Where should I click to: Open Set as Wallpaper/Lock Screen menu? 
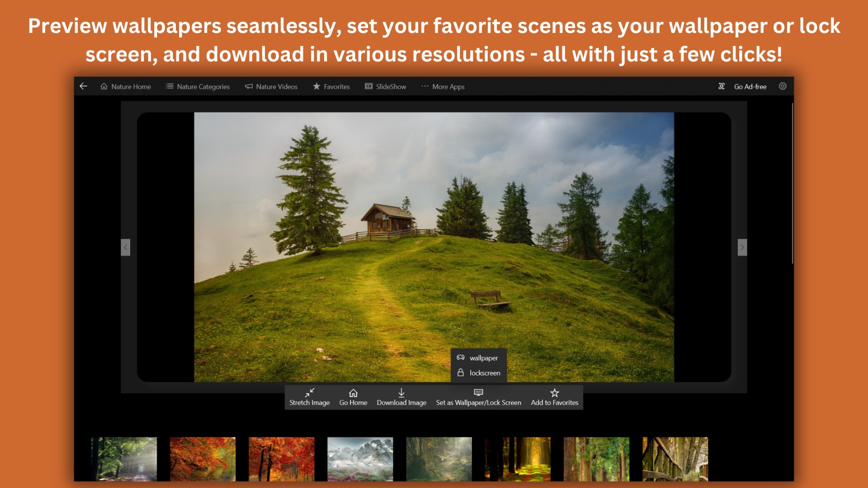click(x=478, y=397)
